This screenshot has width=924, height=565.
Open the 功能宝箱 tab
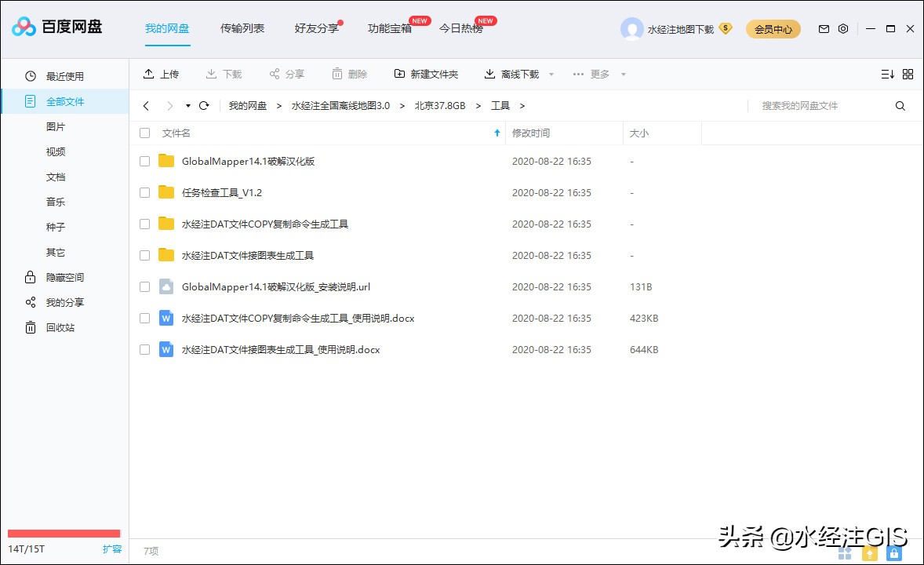click(x=390, y=27)
